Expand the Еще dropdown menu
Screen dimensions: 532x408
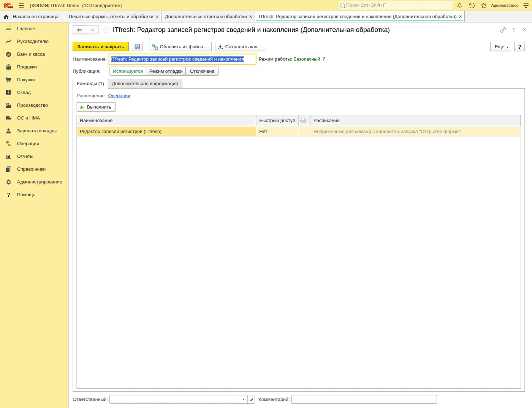[x=501, y=47]
